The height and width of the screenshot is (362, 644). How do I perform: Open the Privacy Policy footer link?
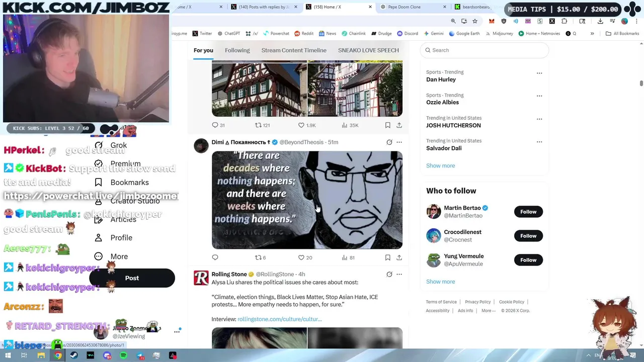coord(477,302)
